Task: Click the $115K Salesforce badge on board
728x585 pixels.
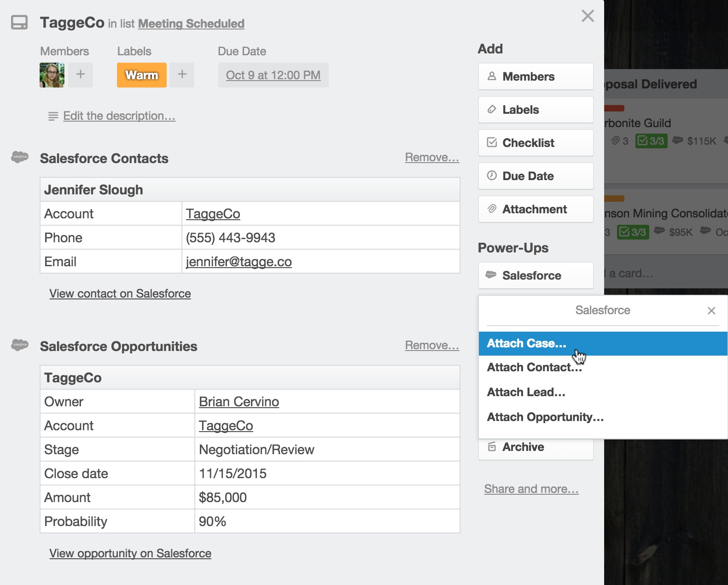Action: 694,141
